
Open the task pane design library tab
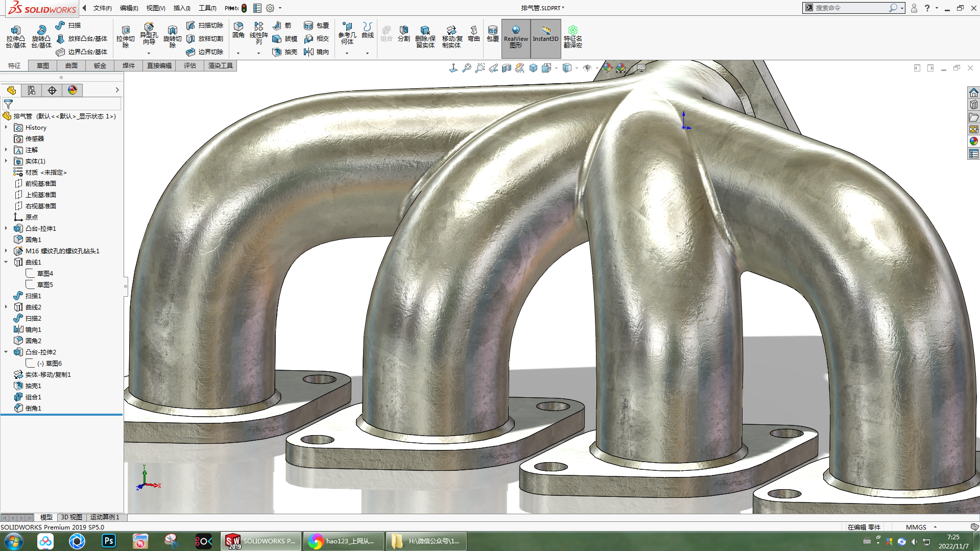coord(974,105)
